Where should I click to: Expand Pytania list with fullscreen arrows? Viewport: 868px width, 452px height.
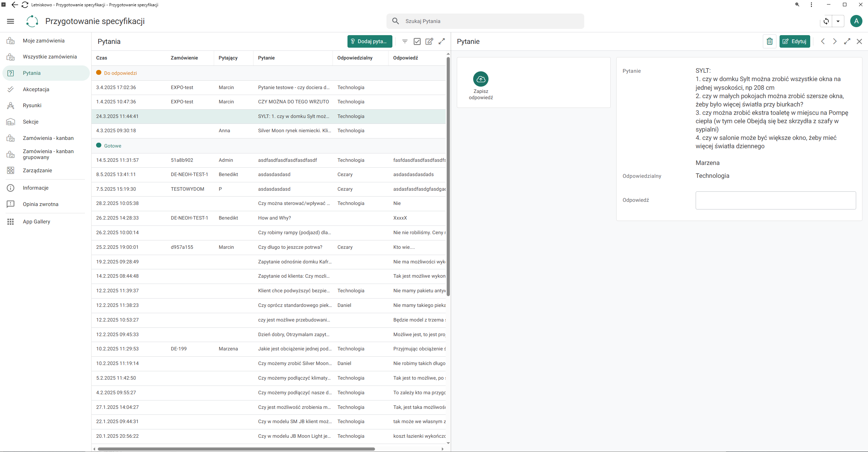pyautogui.click(x=441, y=41)
